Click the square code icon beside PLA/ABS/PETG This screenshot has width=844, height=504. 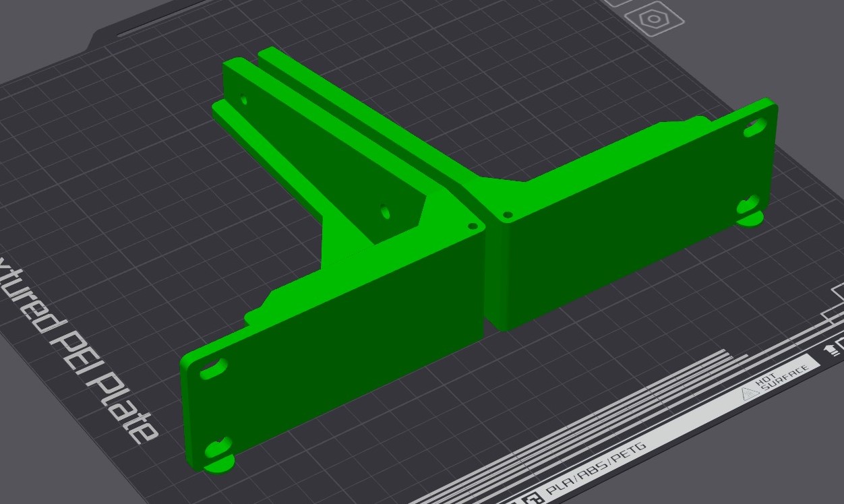tap(534, 499)
